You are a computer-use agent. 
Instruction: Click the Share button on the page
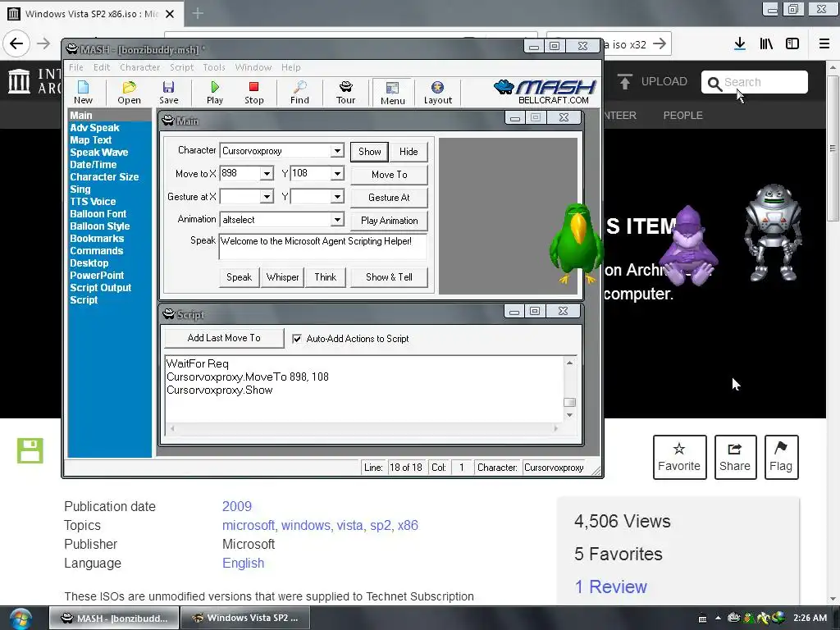pyautogui.click(x=735, y=457)
